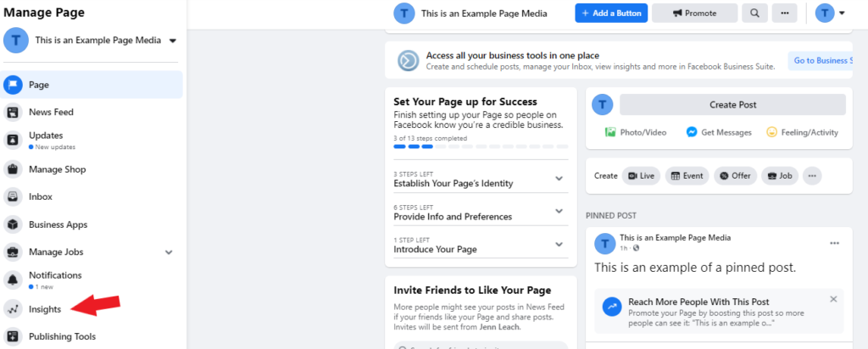Viewport: 868px width, 349px height.
Task: Click the Updates 'New updates' label
Action: 55,147
